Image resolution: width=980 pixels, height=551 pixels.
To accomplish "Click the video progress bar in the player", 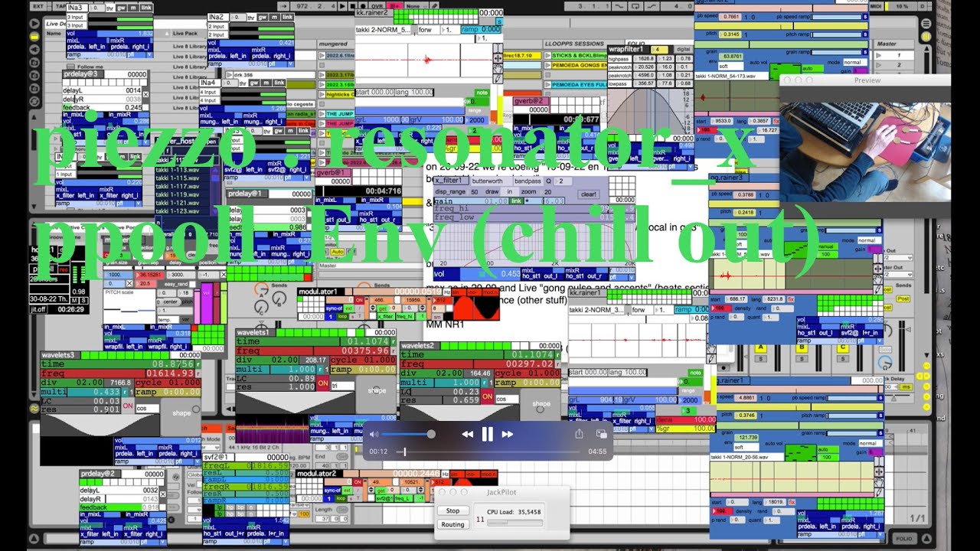I will point(488,452).
